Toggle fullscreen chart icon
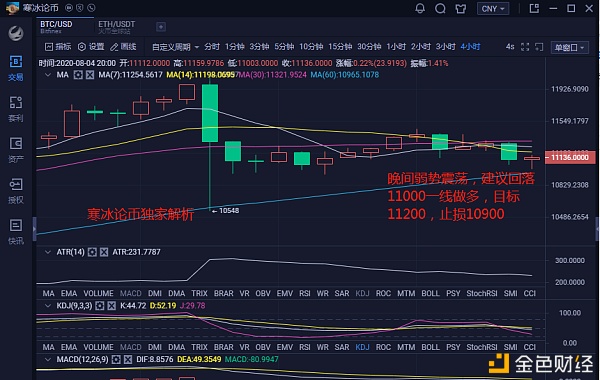600x380 pixels. pyautogui.click(x=525, y=47)
